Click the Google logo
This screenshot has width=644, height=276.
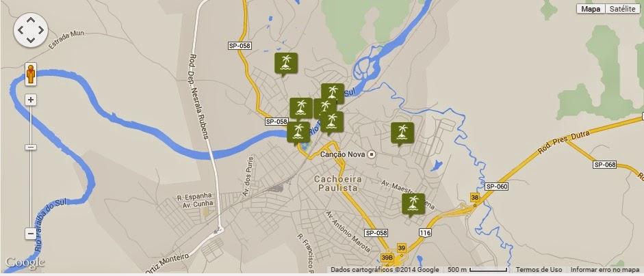[25, 263]
